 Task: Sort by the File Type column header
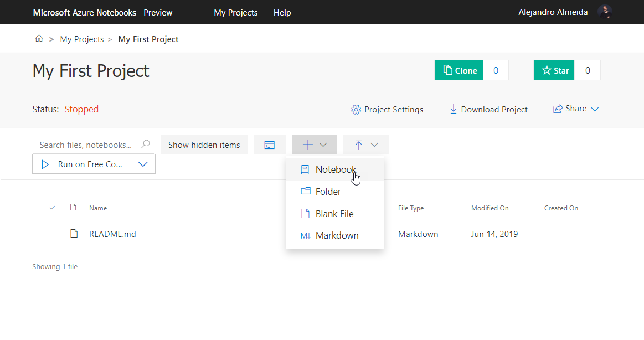(x=411, y=208)
